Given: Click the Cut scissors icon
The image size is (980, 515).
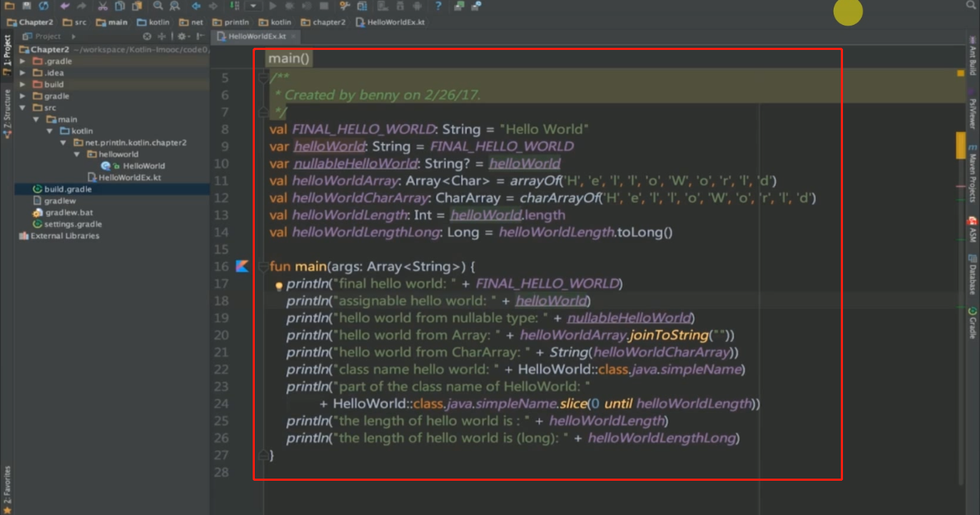Looking at the screenshot, I should tap(103, 6).
